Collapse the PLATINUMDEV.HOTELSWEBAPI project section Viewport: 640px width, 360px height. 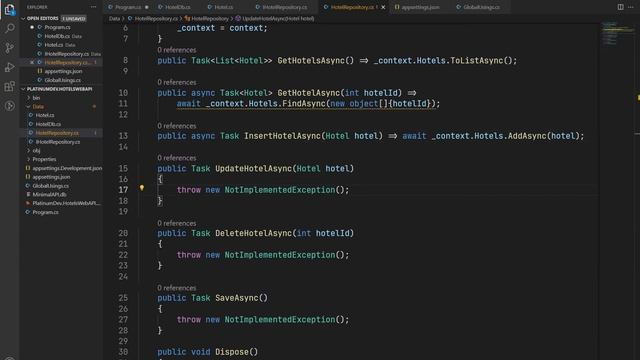(x=23, y=89)
